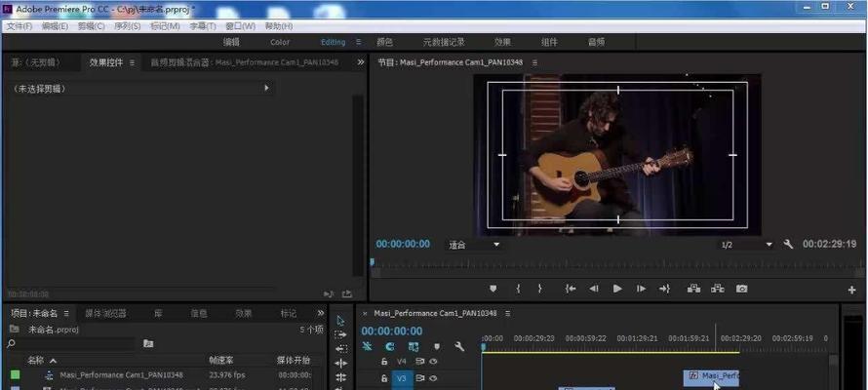868x390 pixels.
Task: Open the 1/2 playback resolution dropdown
Action: pyautogui.click(x=746, y=244)
